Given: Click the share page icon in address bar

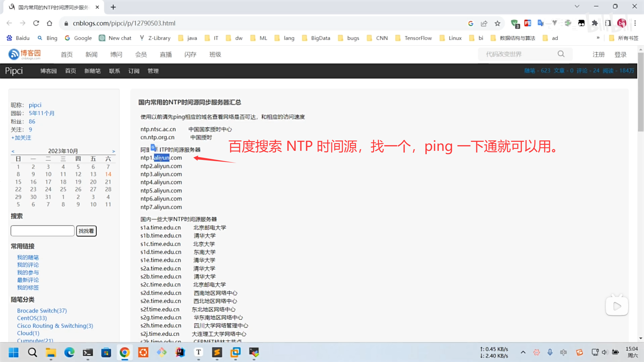Looking at the screenshot, I should [x=484, y=23].
